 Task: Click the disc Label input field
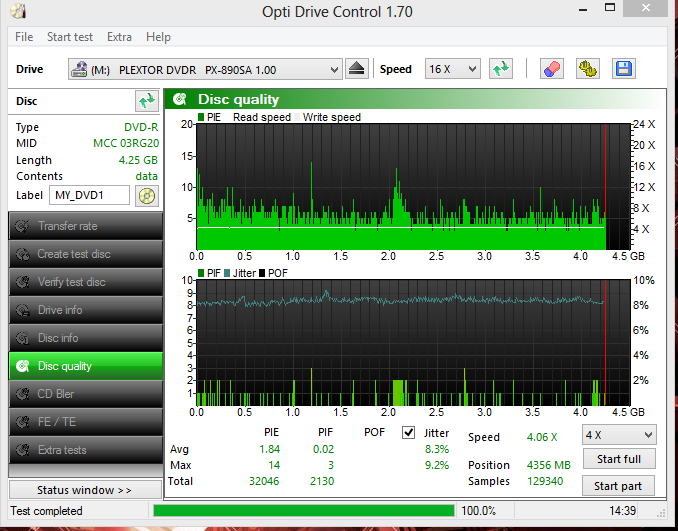[x=90, y=195]
